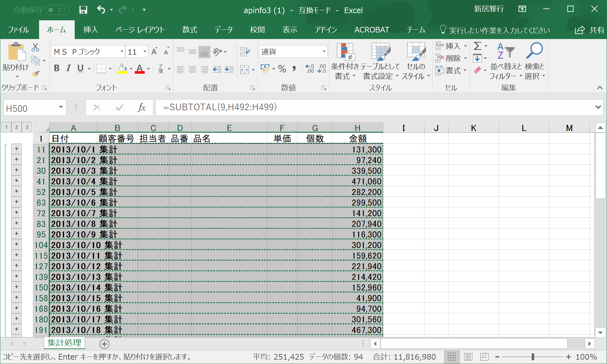Image resolution: width=607 pixels, height=364 pixels.
Task: Apply the percent style number format
Action: point(282,69)
